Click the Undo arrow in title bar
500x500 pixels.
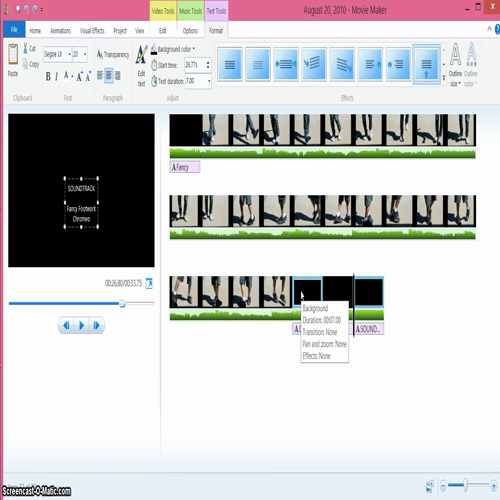click(26, 10)
